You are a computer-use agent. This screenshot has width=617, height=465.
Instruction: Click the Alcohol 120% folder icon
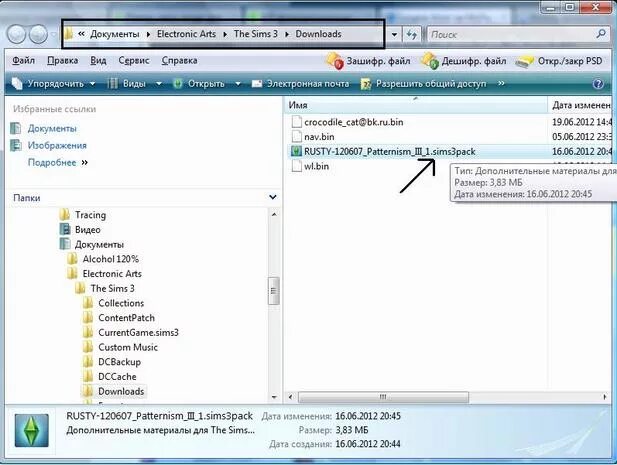coord(72,259)
